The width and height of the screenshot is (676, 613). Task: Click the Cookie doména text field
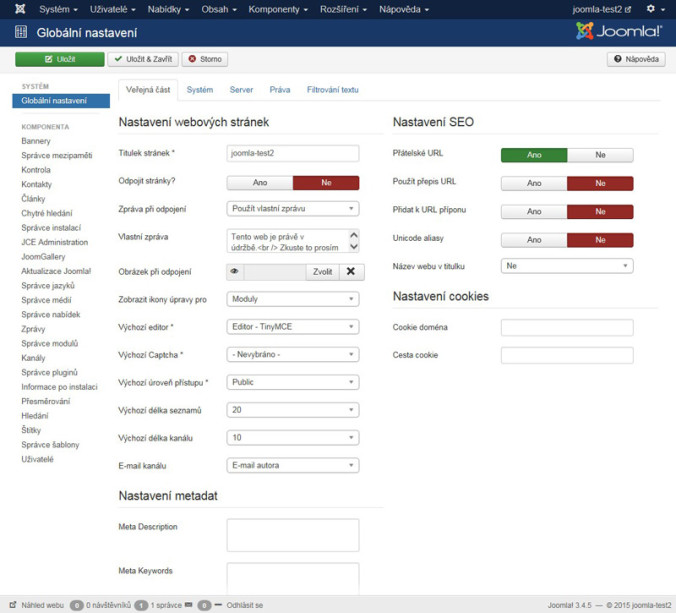[567, 327]
